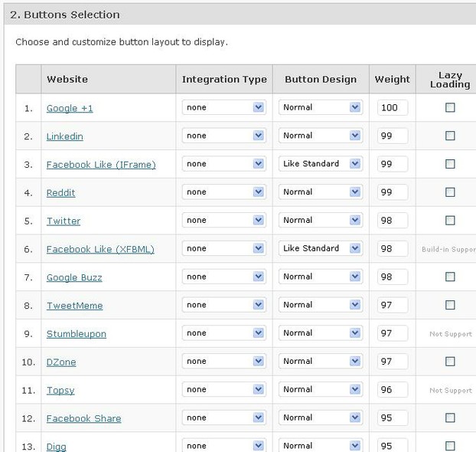The width and height of the screenshot is (476, 452).
Task: Open Button Design dropdown for Google +1
Action: (321, 107)
